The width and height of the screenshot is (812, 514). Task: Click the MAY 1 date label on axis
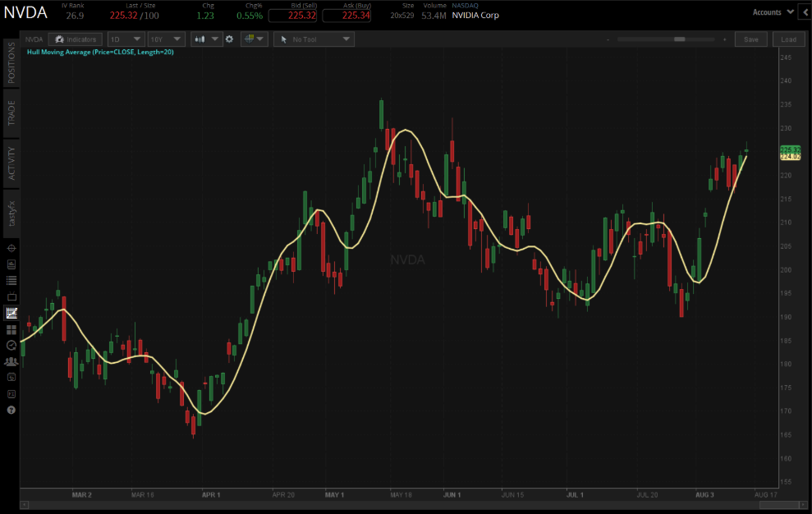coord(334,495)
